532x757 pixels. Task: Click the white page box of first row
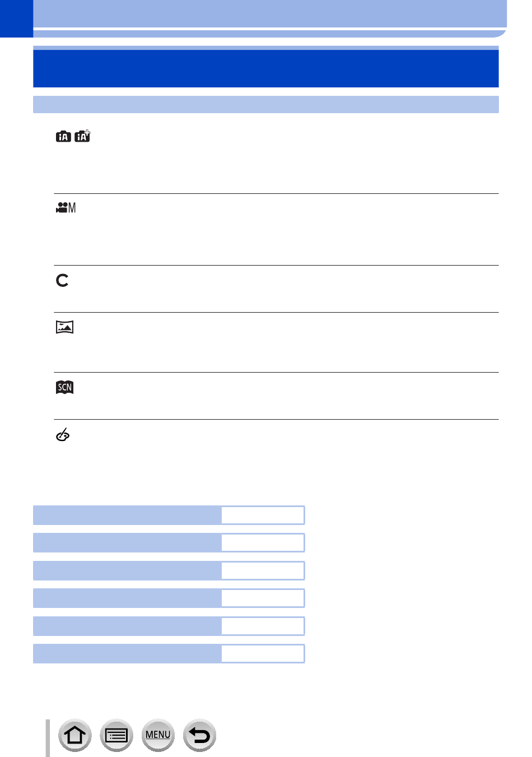[x=262, y=515]
